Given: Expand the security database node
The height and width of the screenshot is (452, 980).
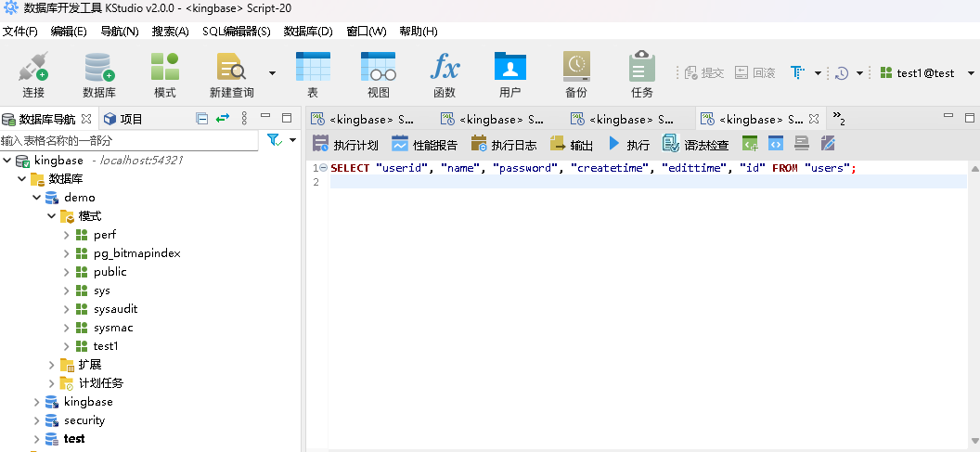Looking at the screenshot, I should (37, 420).
